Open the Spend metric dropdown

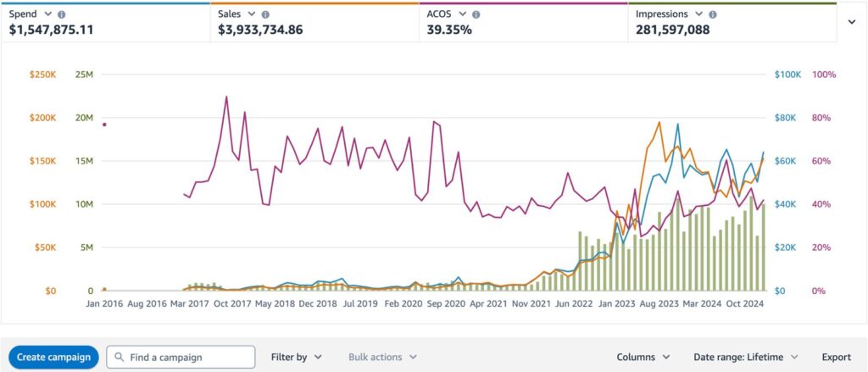(x=47, y=15)
